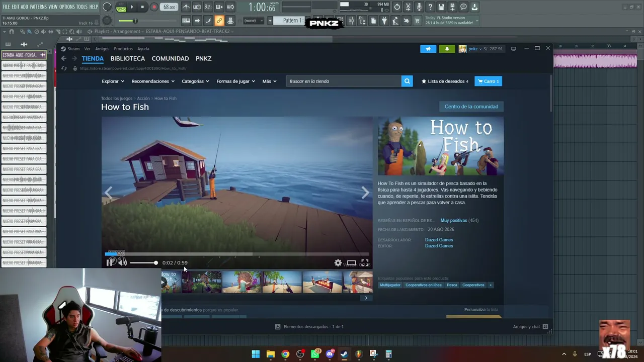Open FL Studio TOOLS menu

coord(82,7)
